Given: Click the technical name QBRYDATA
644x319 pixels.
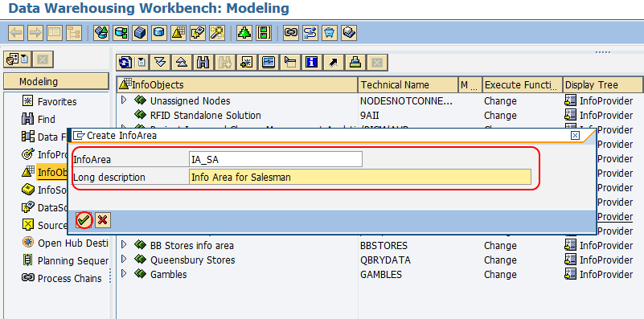Looking at the screenshot, I should (385, 260).
